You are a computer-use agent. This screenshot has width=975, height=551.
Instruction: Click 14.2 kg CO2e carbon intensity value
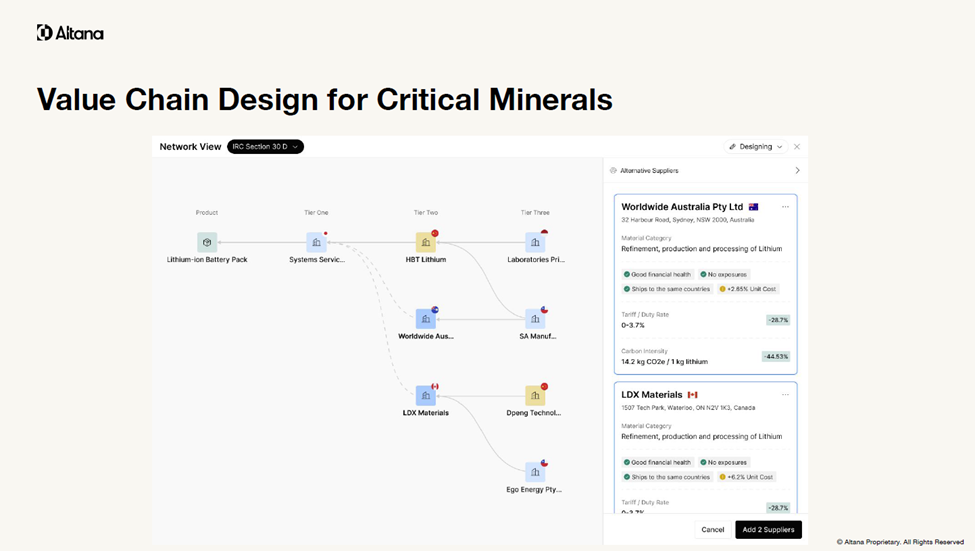tap(664, 362)
